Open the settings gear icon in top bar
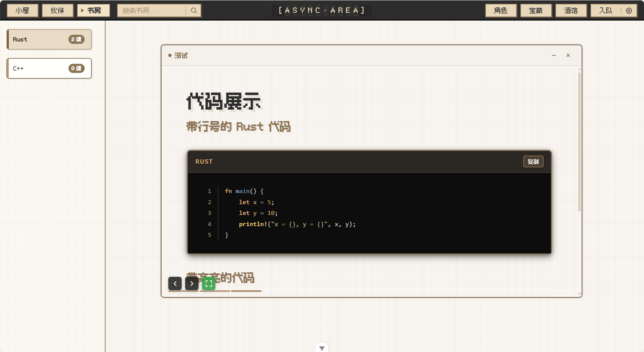Image resolution: width=644 pixels, height=352 pixels. tap(628, 10)
